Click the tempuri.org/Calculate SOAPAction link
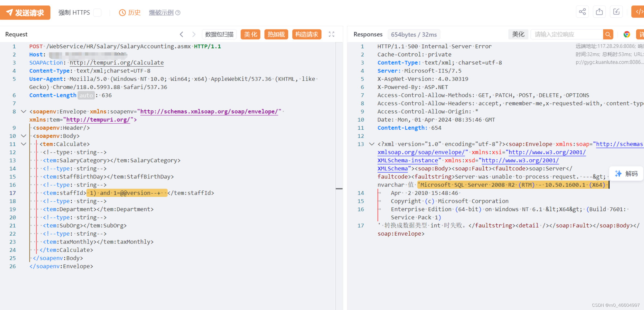644x310 pixels. point(117,63)
